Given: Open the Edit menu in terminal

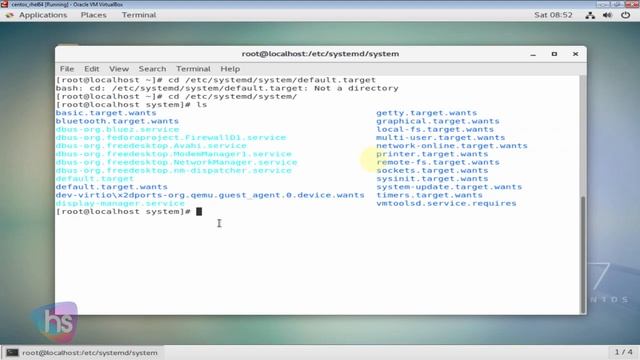Looking at the screenshot, I should [x=91, y=69].
